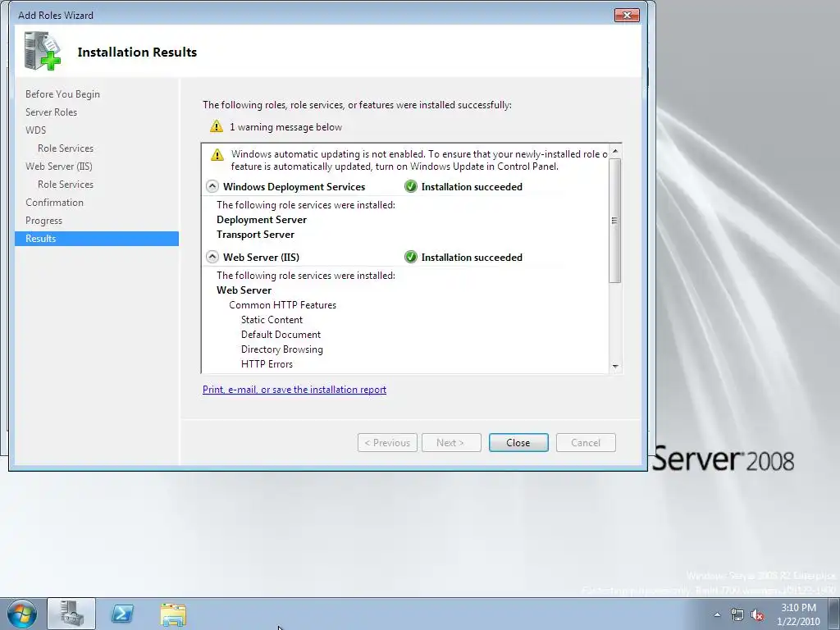The image size is (840, 630).
Task: Open 'Print, e-mail, or save the installation report' link
Action: pos(294,390)
